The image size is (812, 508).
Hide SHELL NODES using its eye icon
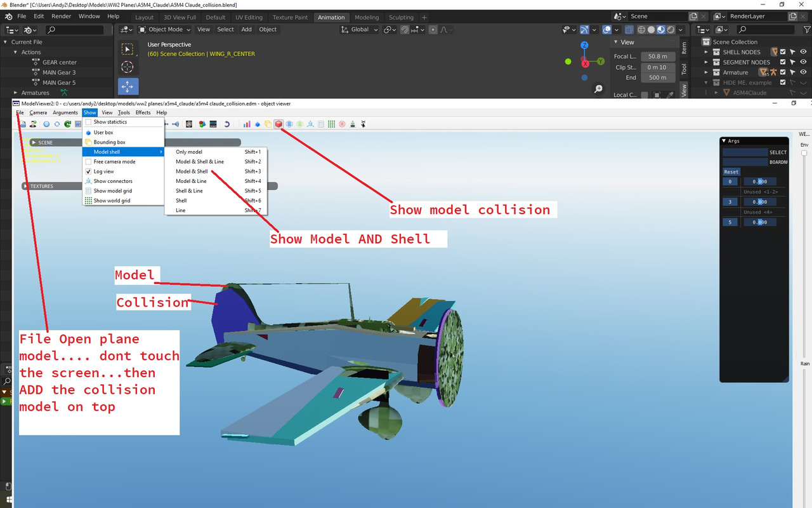point(804,52)
